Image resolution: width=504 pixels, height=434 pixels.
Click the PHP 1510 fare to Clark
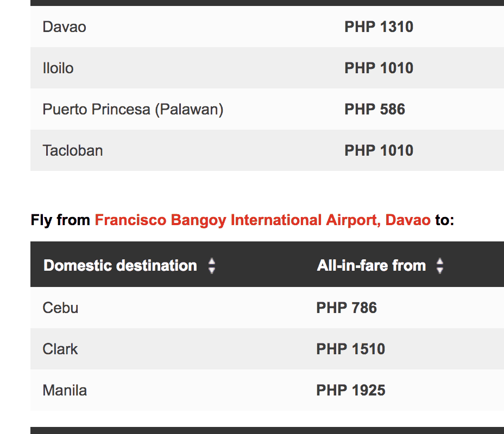pyautogui.click(x=350, y=349)
